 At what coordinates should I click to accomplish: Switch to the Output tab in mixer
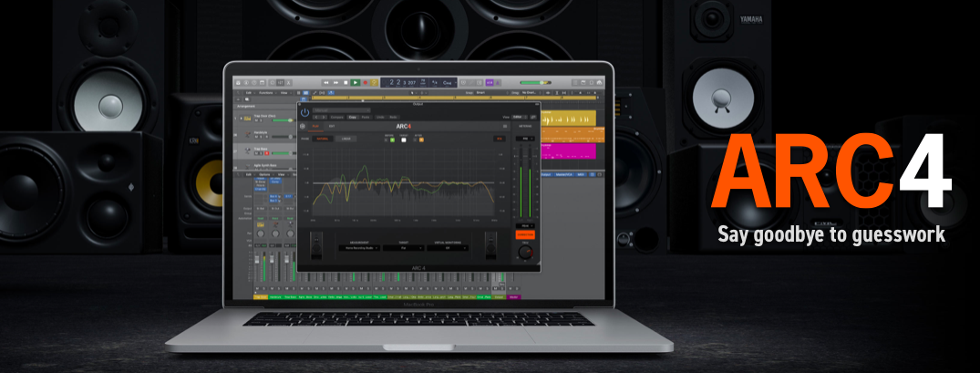click(546, 174)
